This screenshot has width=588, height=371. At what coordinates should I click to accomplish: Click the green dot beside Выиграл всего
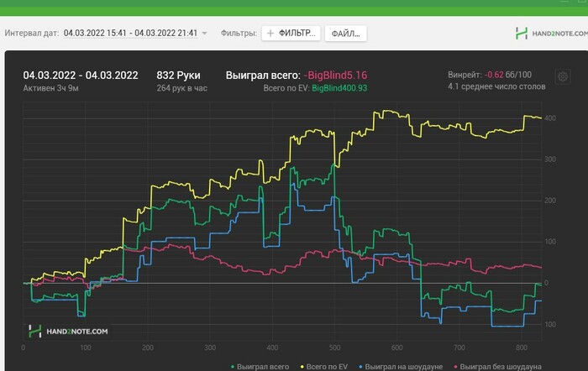pos(233,367)
